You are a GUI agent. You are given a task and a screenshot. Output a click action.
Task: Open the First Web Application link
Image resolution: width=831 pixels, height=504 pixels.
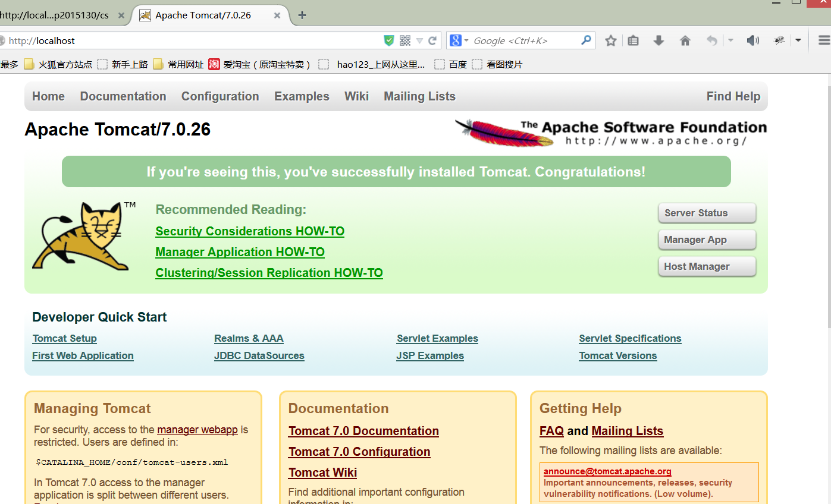tap(83, 355)
